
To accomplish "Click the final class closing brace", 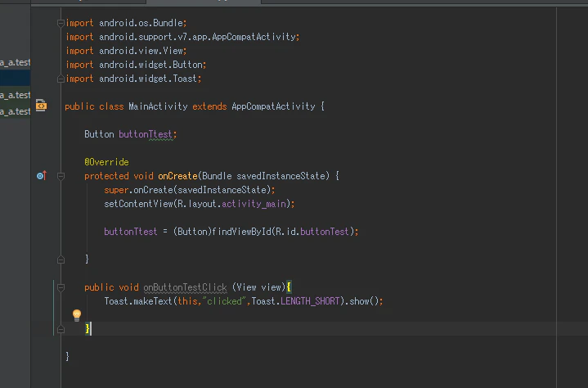I will tap(68, 356).
